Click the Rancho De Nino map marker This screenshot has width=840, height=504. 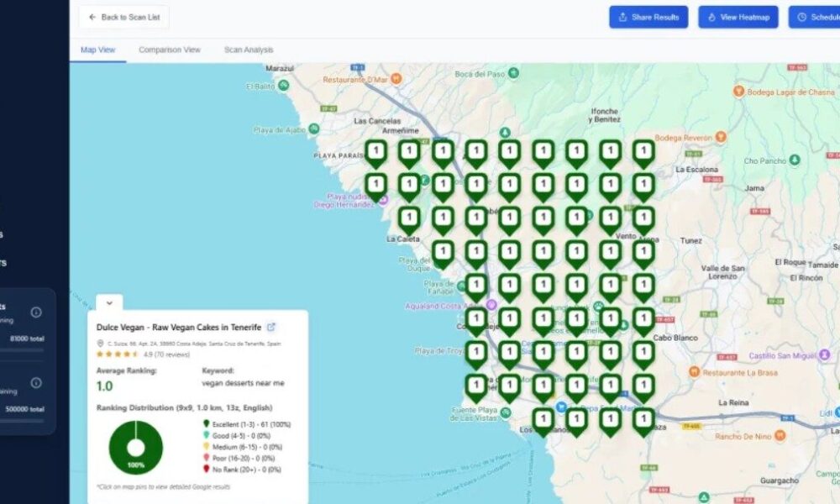click(780, 435)
